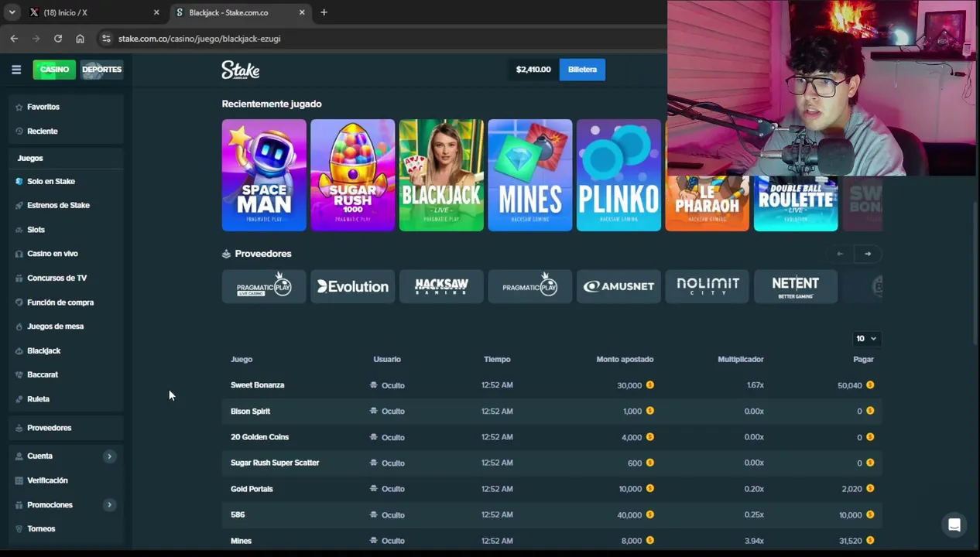Click Bison Spirit in bets table
Screen dimensions: 980x557
point(250,412)
